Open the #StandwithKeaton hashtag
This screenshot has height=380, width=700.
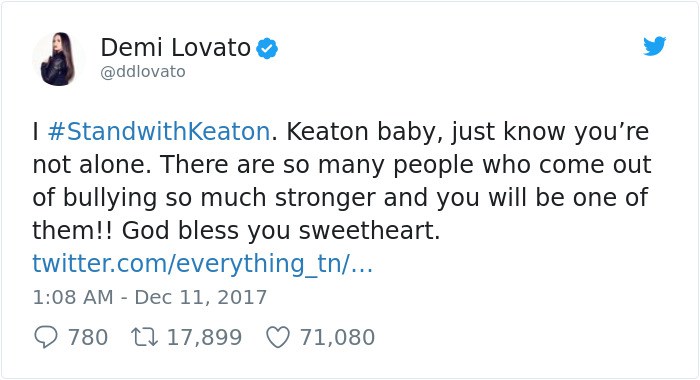pyautogui.click(x=158, y=131)
